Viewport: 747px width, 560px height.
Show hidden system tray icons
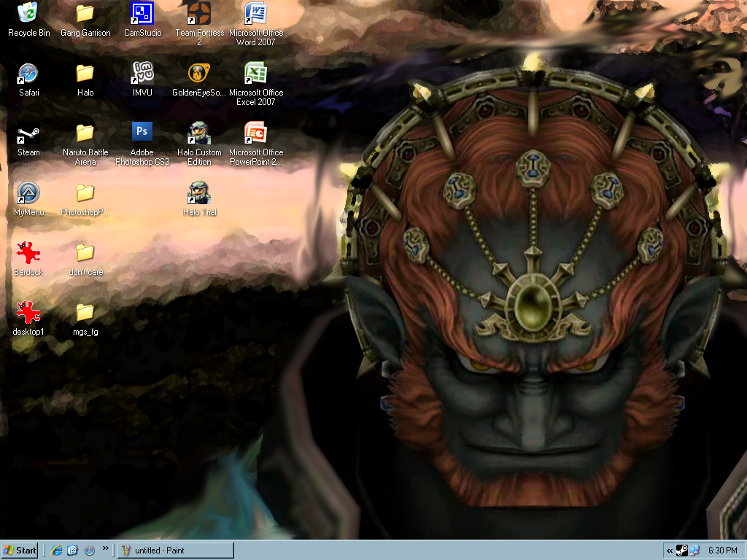pyautogui.click(x=670, y=551)
